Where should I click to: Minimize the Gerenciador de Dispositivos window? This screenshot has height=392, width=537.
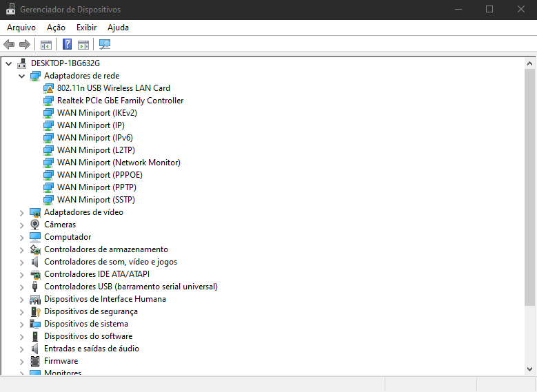(x=458, y=9)
